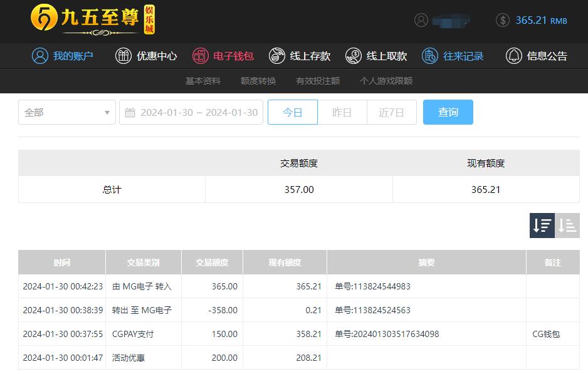Click the 活动优惠 cell
Screen dimensions: 588x374
coord(129,358)
